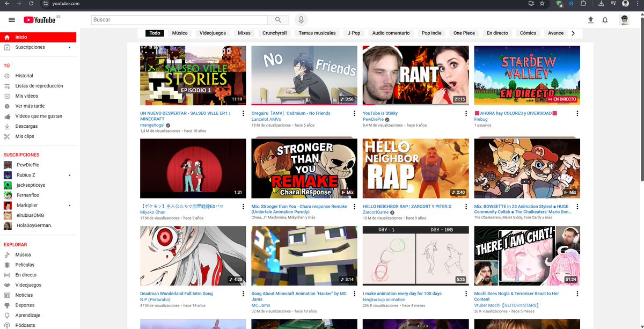Open more options for Stardew Valley stream
Image resolution: width=644 pixels, height=329 pixels.
(577, 114)
